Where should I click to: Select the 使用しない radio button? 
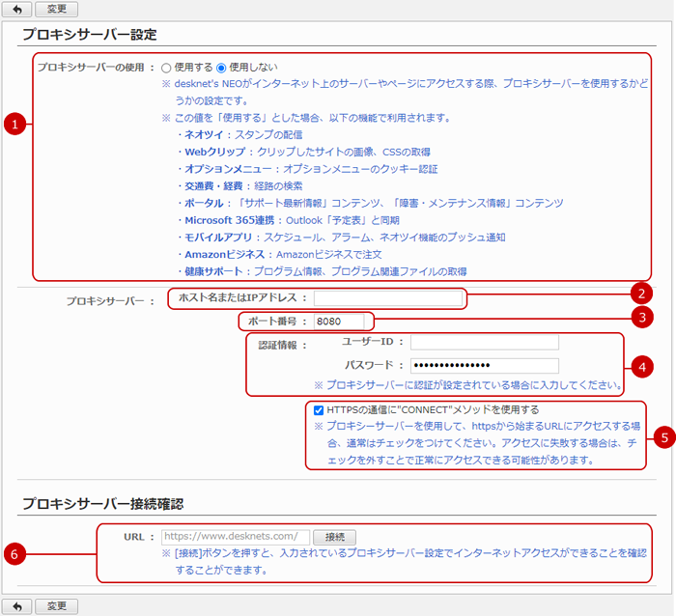tap(221, 68)
